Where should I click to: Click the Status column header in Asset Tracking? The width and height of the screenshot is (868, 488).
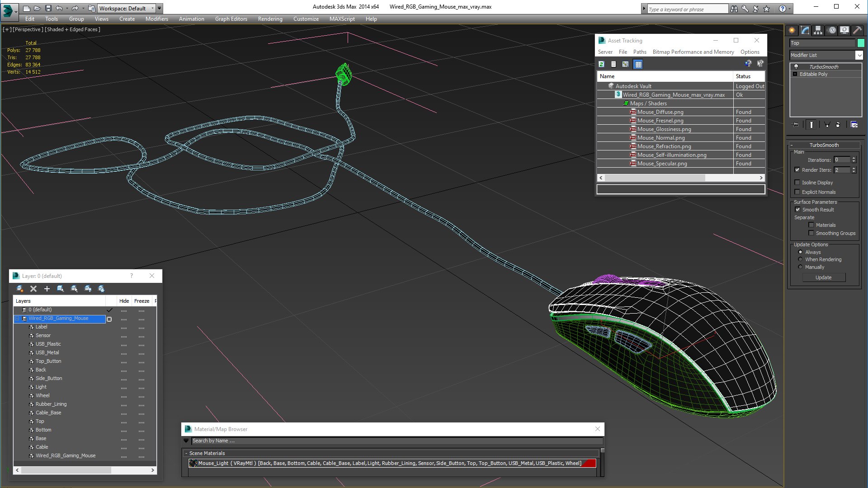(749, 76)
